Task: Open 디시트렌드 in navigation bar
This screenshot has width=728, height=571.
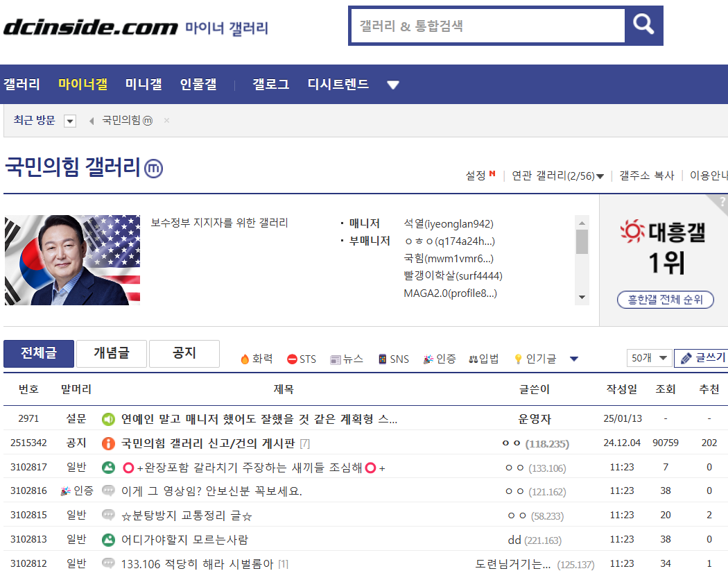Action: click(x=338, y=84)
